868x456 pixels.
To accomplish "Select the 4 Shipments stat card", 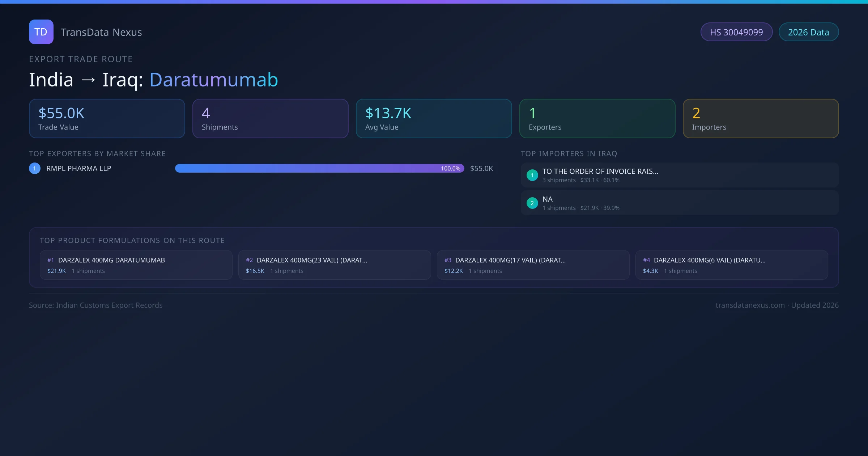I will click(x=270, y=119).
